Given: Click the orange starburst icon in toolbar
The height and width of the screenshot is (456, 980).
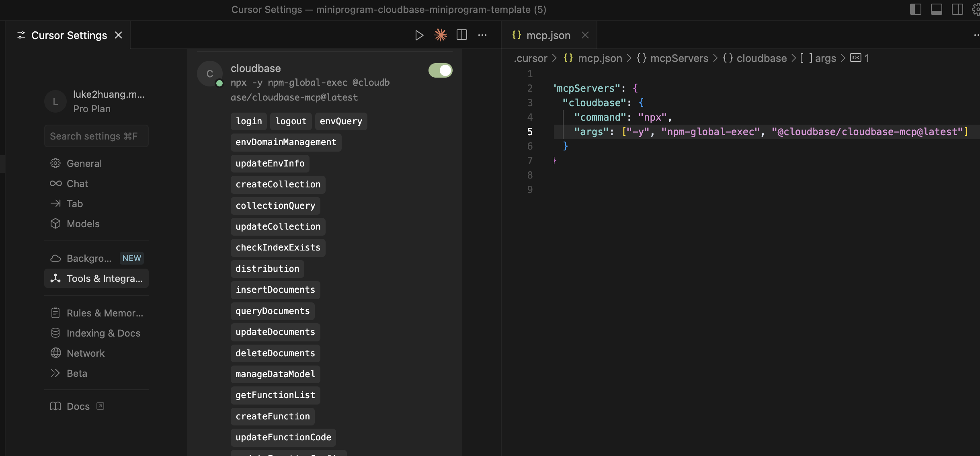Looking at the screenshot, I should [441, 35].
